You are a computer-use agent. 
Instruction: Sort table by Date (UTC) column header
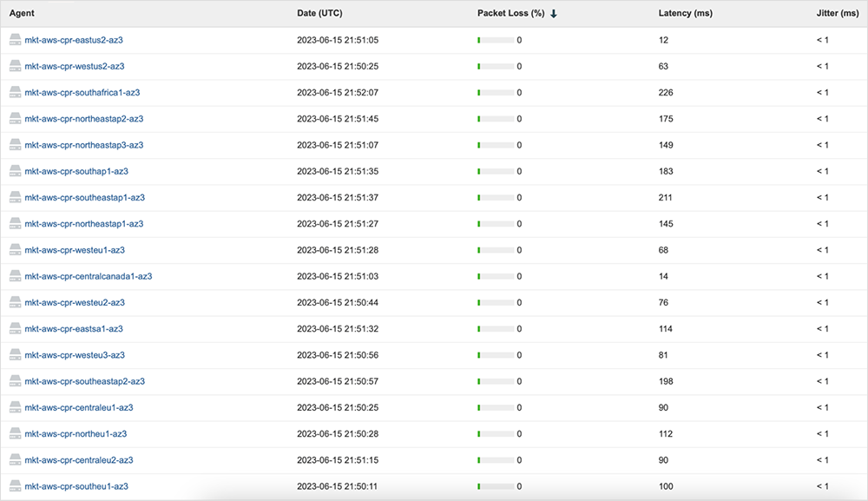coord(319,13)
